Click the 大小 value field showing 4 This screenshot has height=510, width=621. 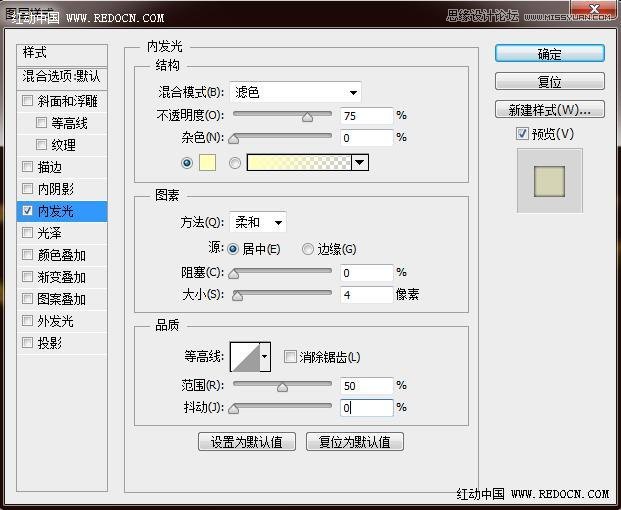(x=367, y=295)
